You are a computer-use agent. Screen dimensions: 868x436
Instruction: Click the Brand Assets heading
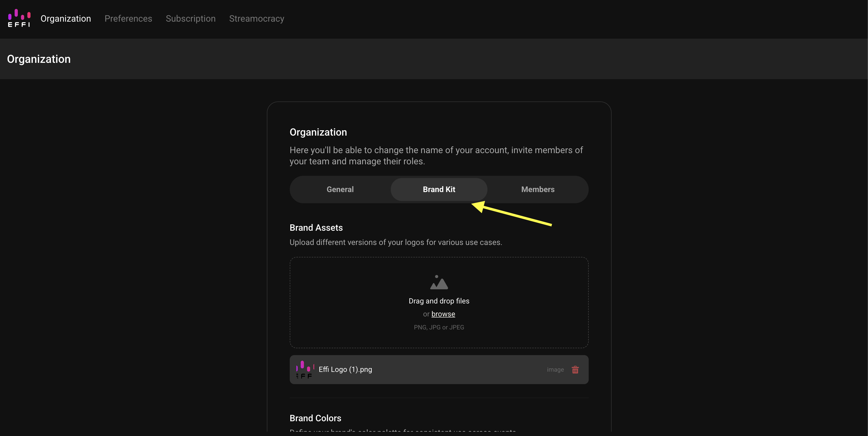(316, 228)
